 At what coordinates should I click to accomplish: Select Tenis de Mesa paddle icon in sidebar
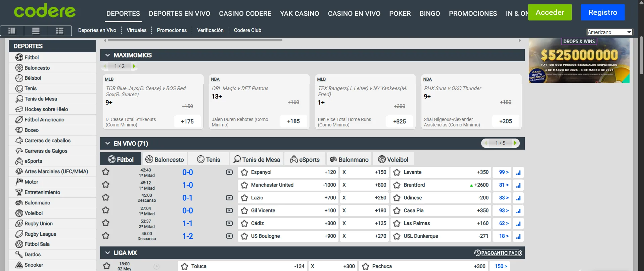pos(19,99)
